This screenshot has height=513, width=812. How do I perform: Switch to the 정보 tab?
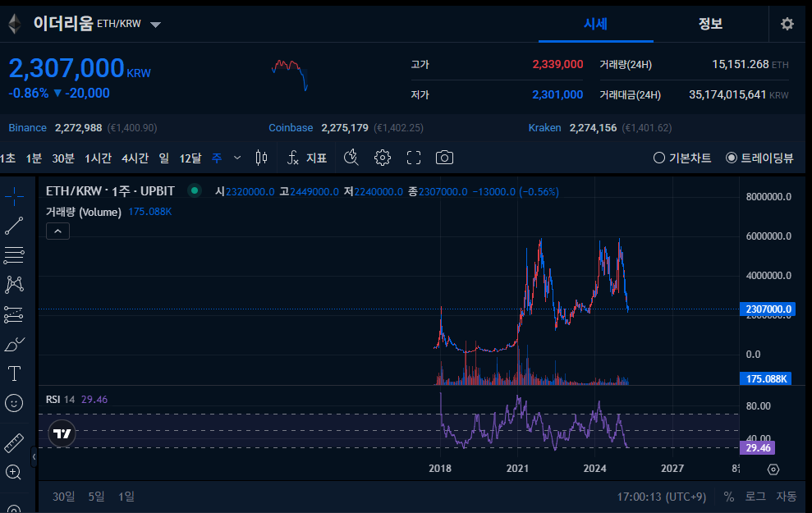[710, 24]
